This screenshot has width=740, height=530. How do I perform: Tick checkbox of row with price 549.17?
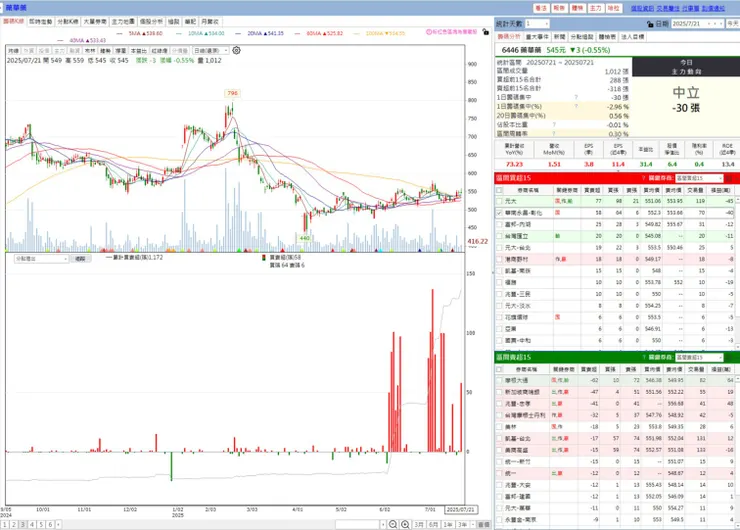tap(499, 259)
